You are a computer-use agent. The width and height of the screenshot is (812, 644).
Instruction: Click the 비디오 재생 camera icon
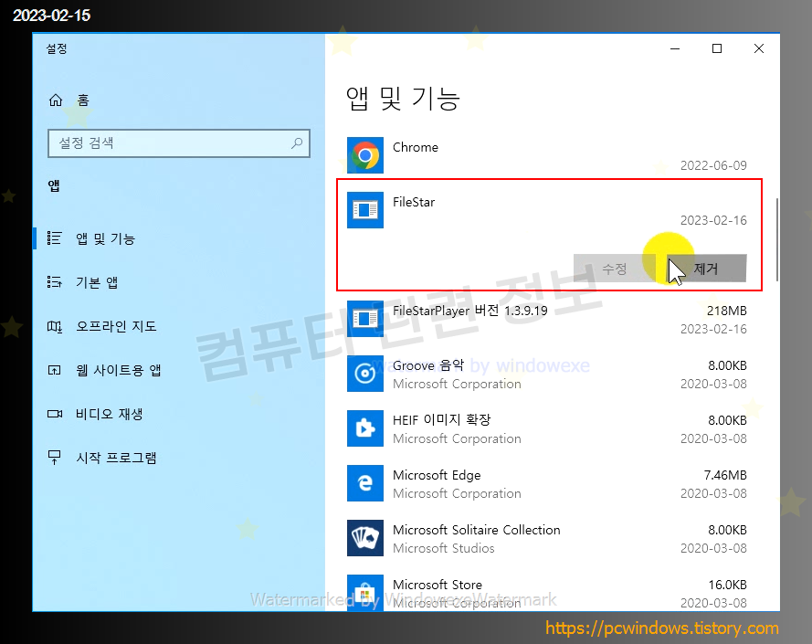[55, 414]
